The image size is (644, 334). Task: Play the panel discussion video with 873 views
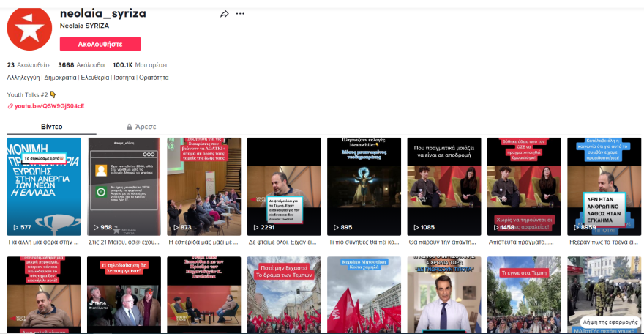[203, 186]
